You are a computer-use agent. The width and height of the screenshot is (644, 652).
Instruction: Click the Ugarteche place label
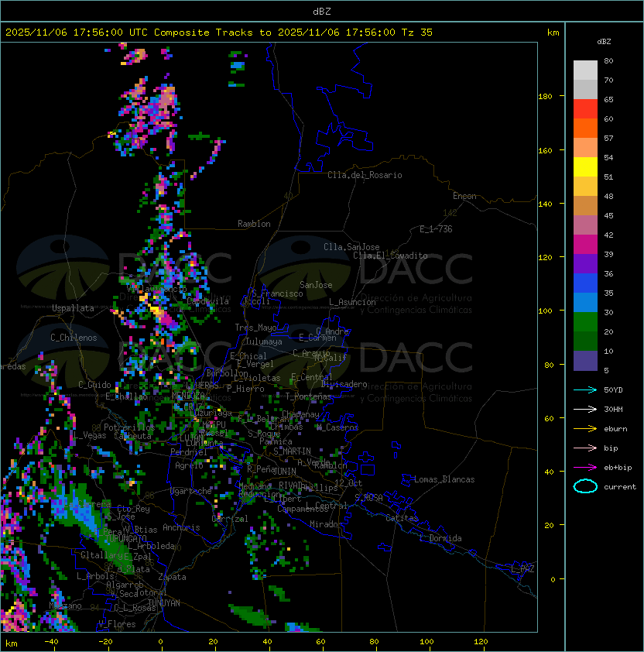(x=191, y=491)
